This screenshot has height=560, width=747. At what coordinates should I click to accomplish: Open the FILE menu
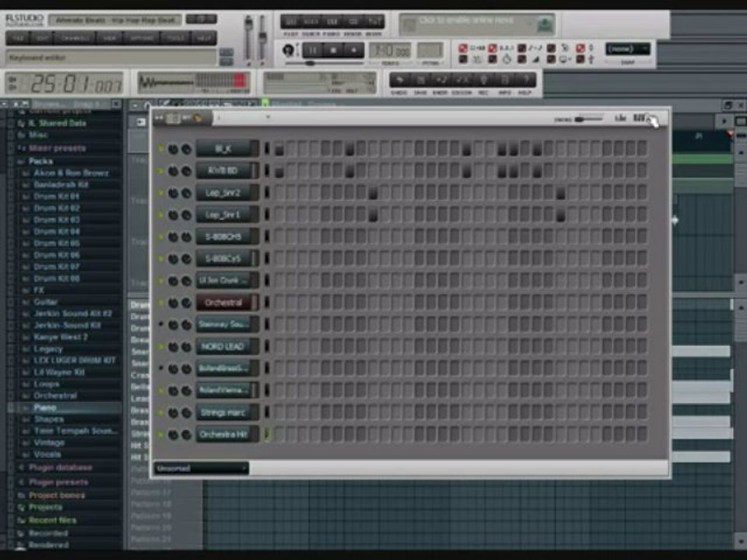coord(19,37)
